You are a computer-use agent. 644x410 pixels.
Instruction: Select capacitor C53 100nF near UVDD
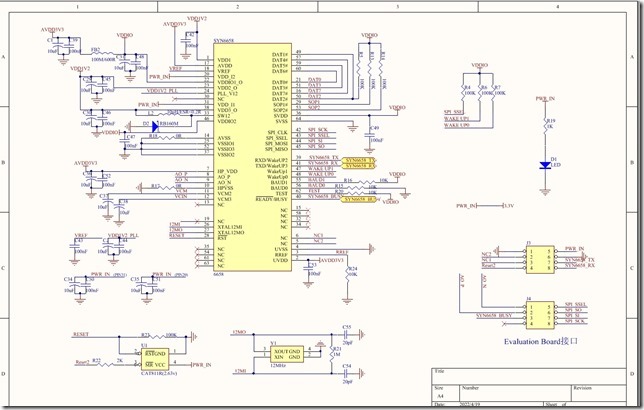pos(308,268)
